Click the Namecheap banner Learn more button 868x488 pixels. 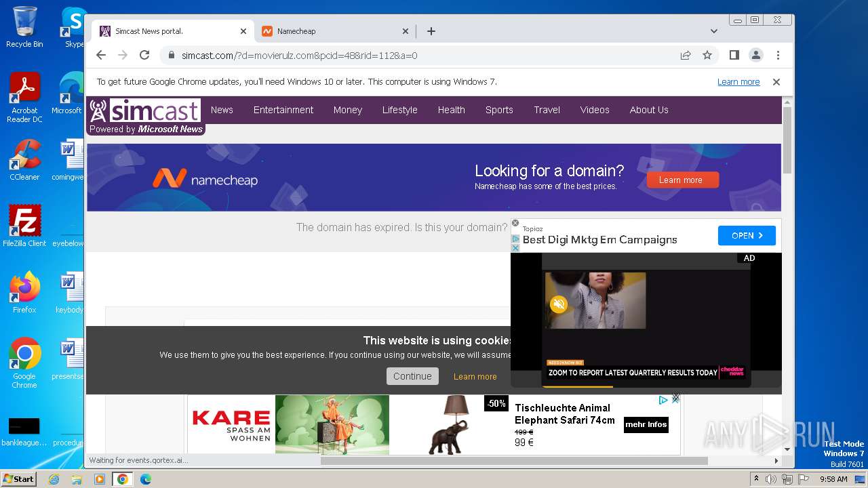[683, 180]
